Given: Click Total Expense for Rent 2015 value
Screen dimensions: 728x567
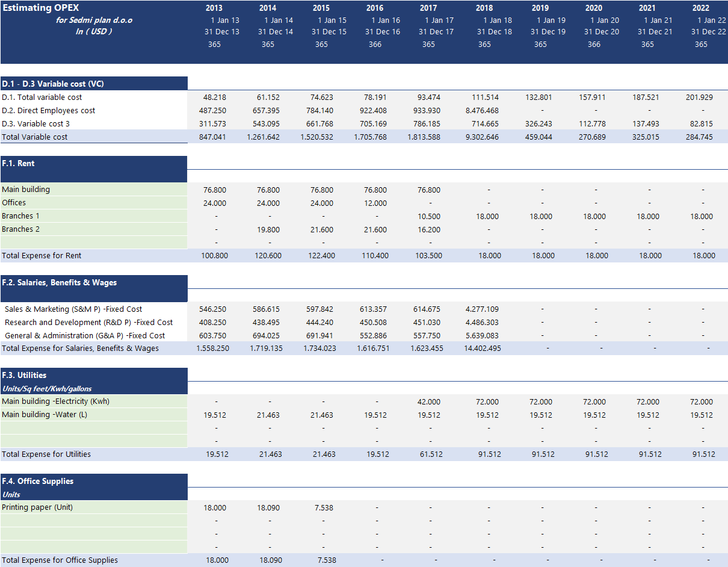Looking at the screenshot, I should (324, 256).
